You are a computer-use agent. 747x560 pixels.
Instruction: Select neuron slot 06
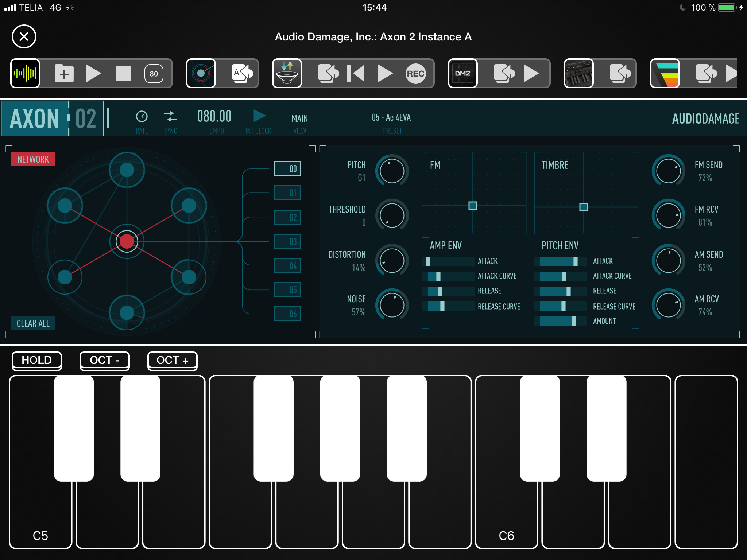(x=287, y=314)
